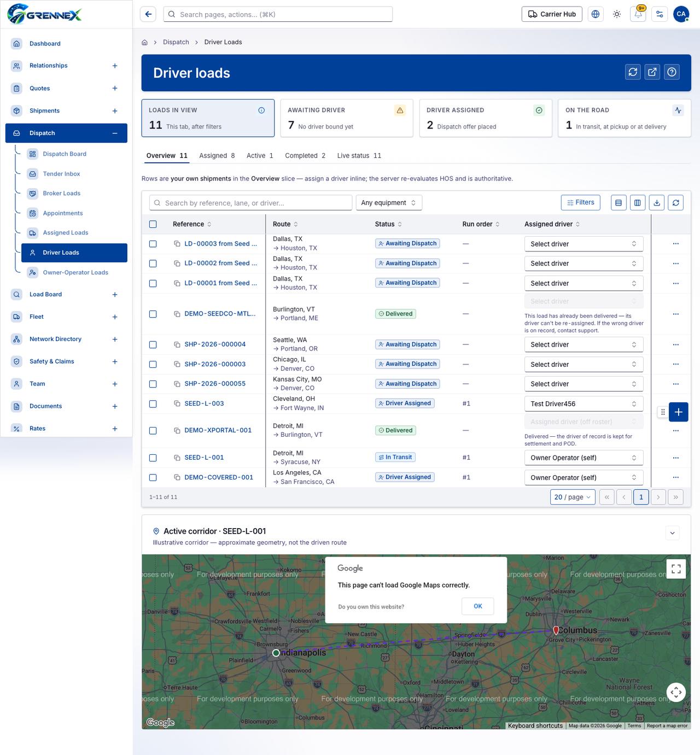
Task: Expand the Shipments sidebar section
Action: point(115,111)
